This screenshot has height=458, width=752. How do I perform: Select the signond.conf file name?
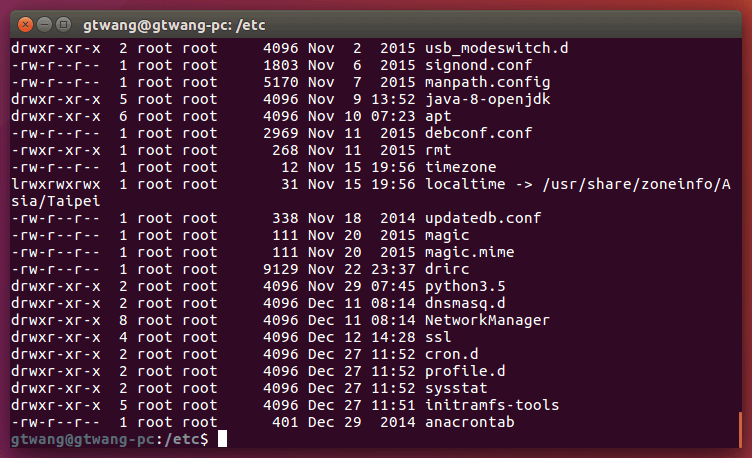tap(464, 65)
